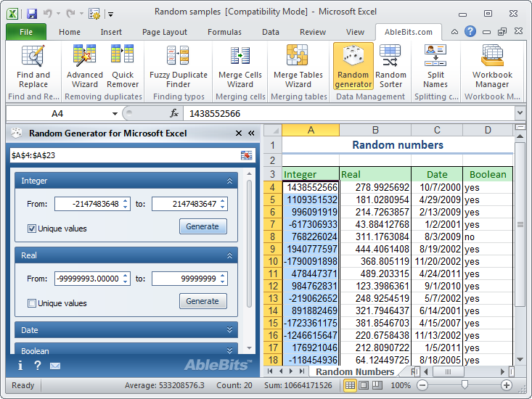This screenshot has height=399, width=532.
Task: Select the cell containing 'no' in Boolean column
Action: (x=488, y=236)
